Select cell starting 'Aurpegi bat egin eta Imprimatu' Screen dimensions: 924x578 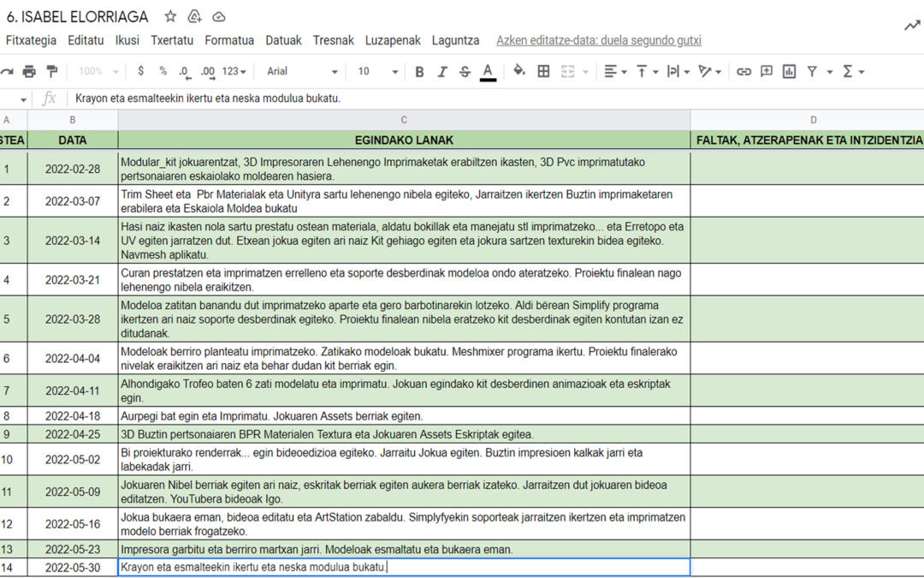(404, 416)
